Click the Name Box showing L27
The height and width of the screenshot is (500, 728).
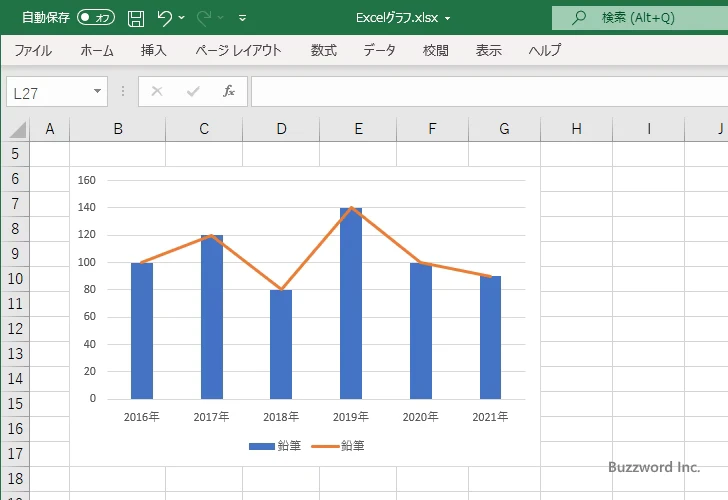49,92
